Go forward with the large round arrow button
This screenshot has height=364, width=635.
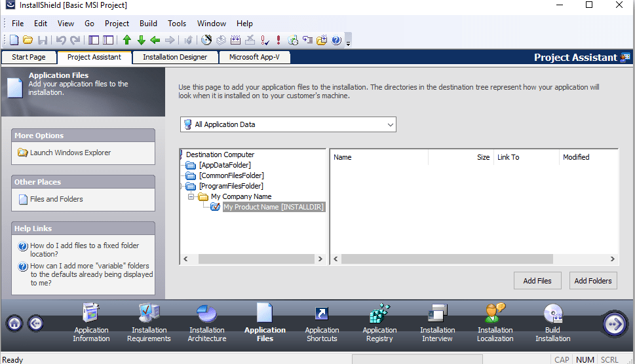pos(614,324)
